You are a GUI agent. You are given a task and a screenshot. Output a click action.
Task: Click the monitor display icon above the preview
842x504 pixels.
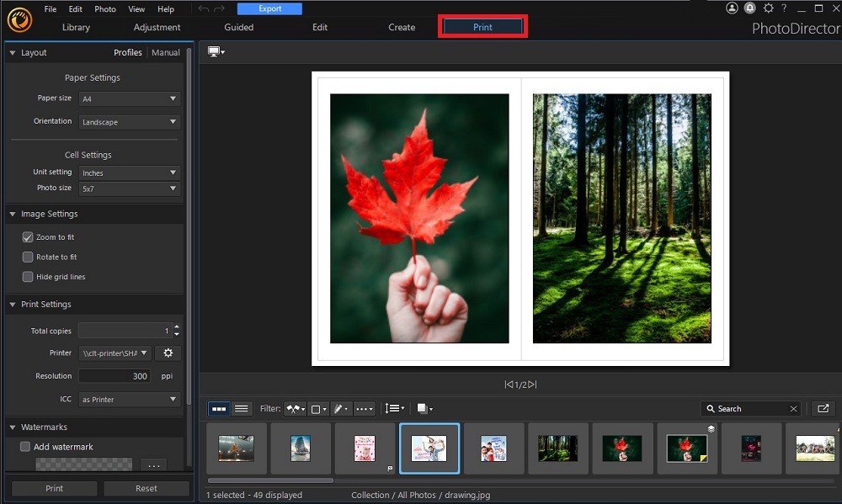click(x=216, y=51)
